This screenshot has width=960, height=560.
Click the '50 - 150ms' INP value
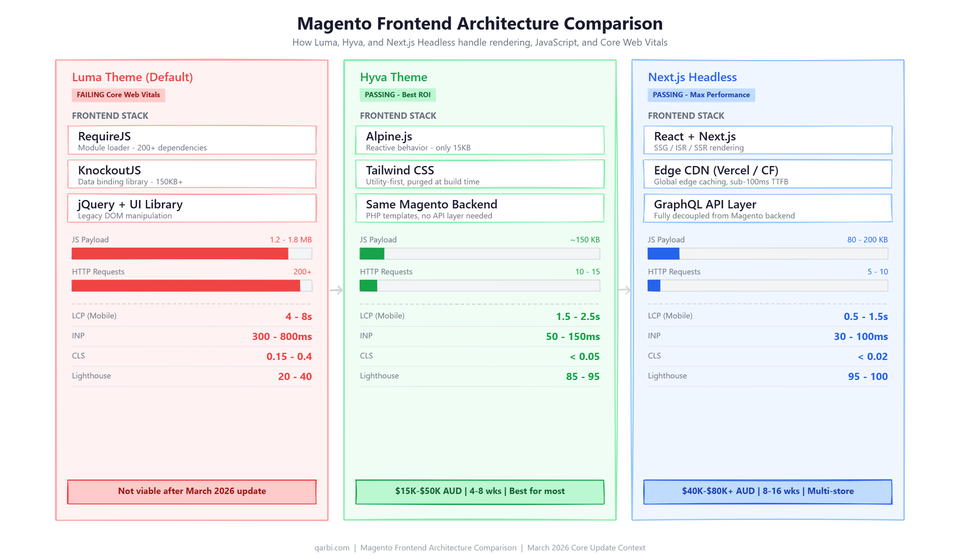pos(573,336)
